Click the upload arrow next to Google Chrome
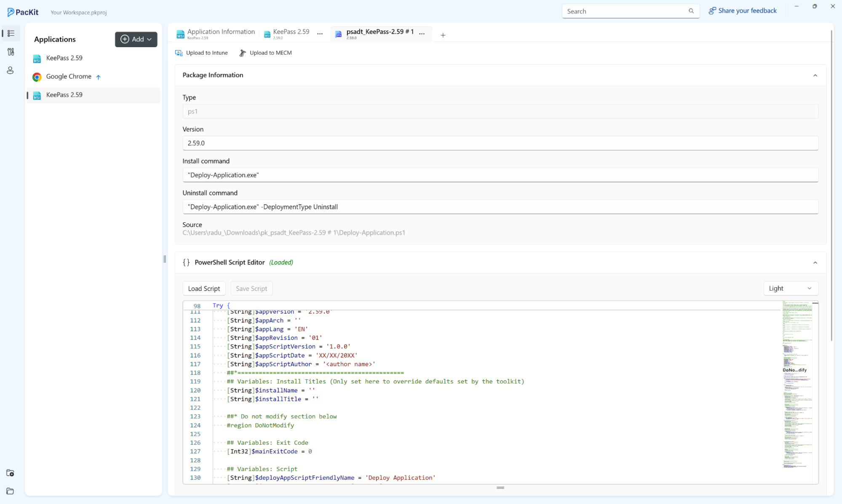This screenshot has width=842, height=504. (x=99, y=77)
